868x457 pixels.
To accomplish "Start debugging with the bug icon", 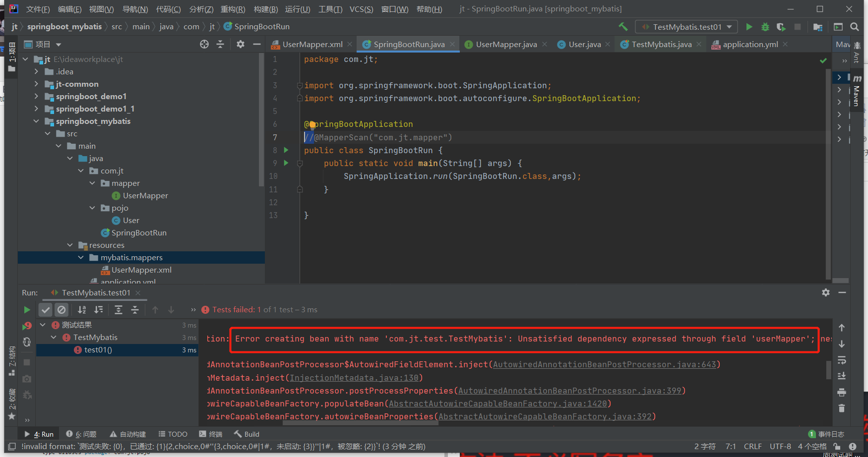I will tap(765, 27).
